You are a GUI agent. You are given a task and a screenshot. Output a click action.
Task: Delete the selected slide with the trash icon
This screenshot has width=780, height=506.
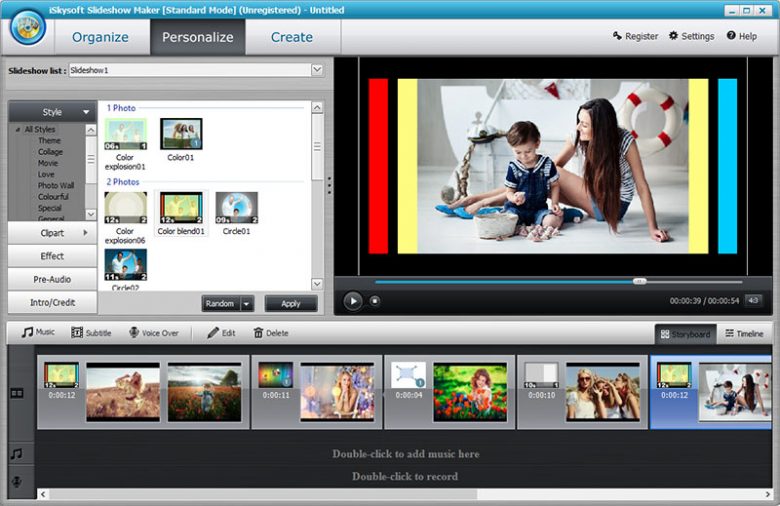point(259,333)
